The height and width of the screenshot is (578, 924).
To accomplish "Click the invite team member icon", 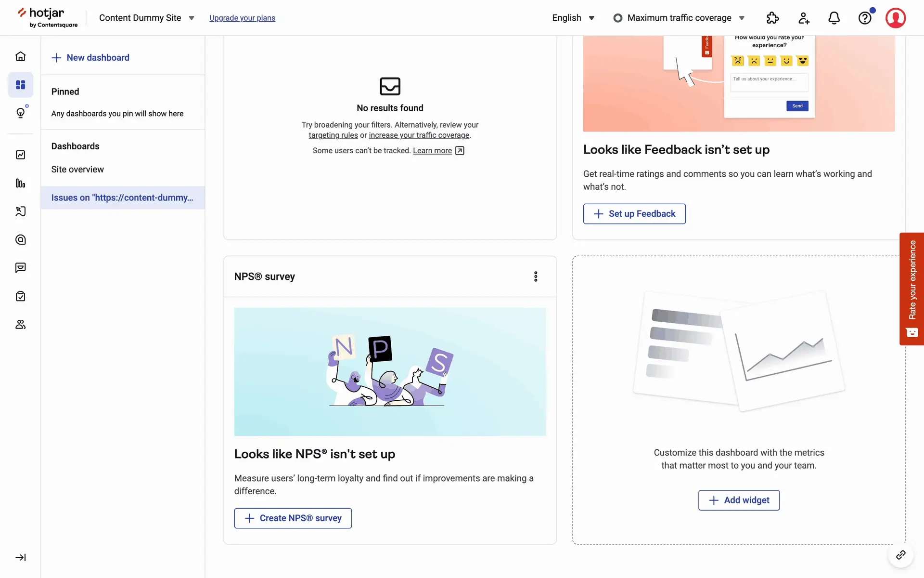I will (x=803, y=18).
